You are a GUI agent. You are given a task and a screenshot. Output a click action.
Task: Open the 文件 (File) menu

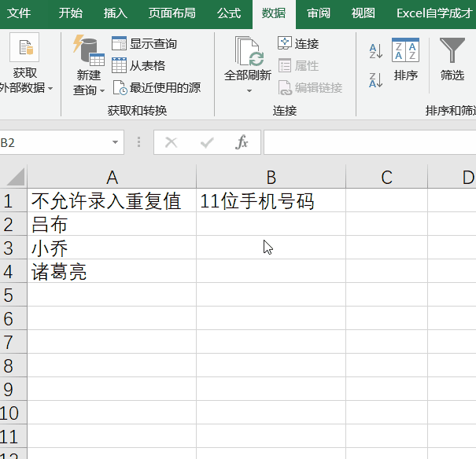19,13
